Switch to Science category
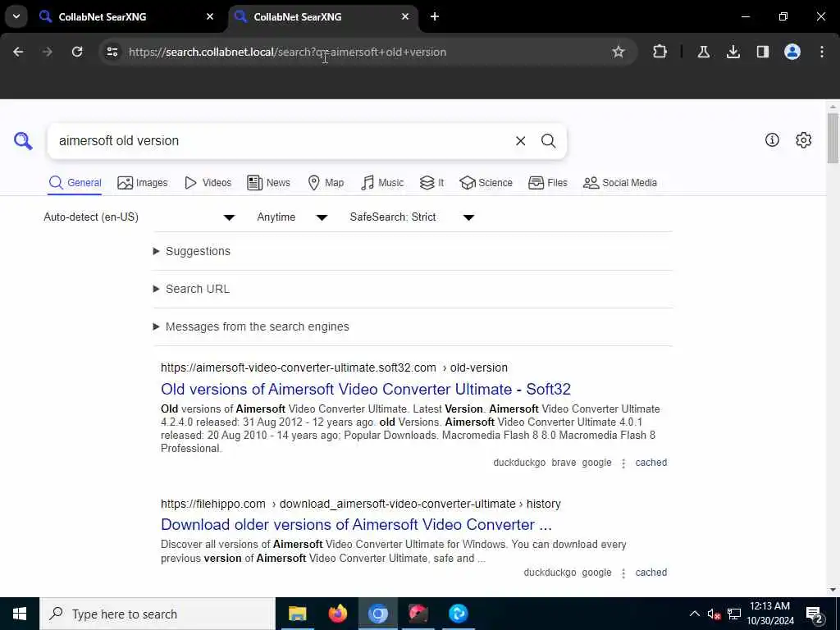Viewport: 840px width, 630px height. point(486,183)
